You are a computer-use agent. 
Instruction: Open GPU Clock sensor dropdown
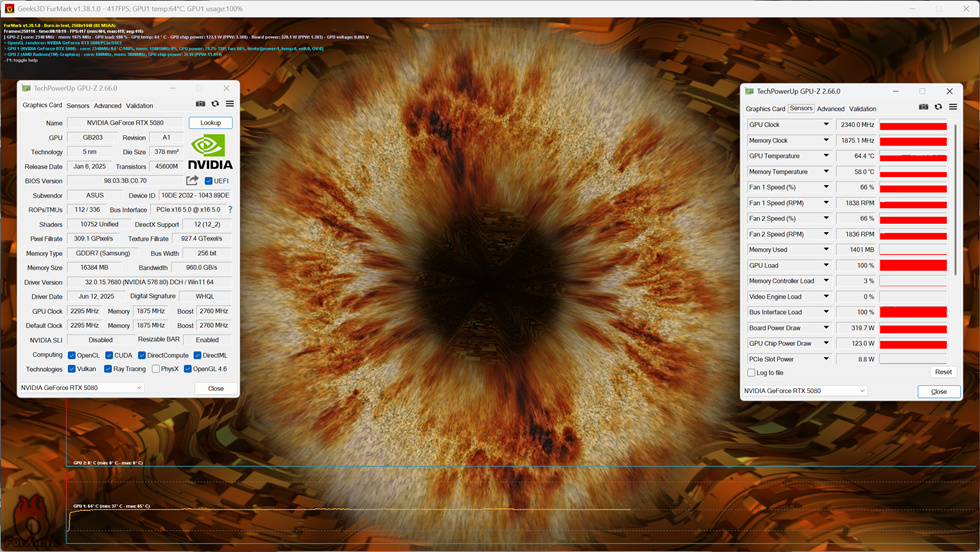coord(826,124)
